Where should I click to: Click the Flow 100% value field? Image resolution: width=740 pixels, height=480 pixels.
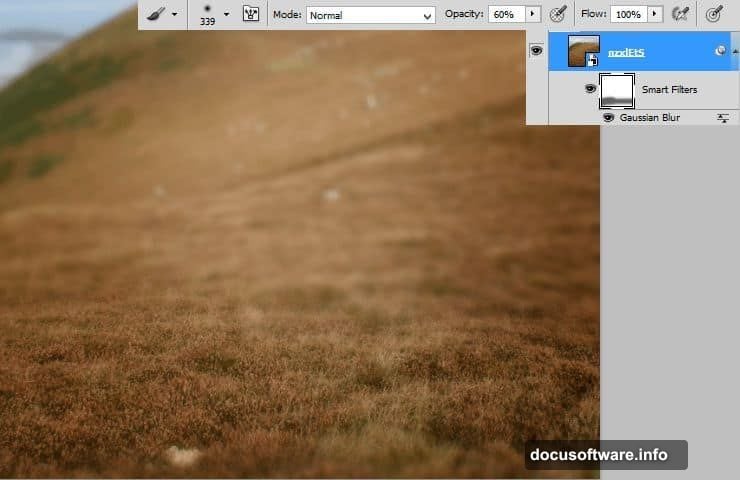[628, 15]
